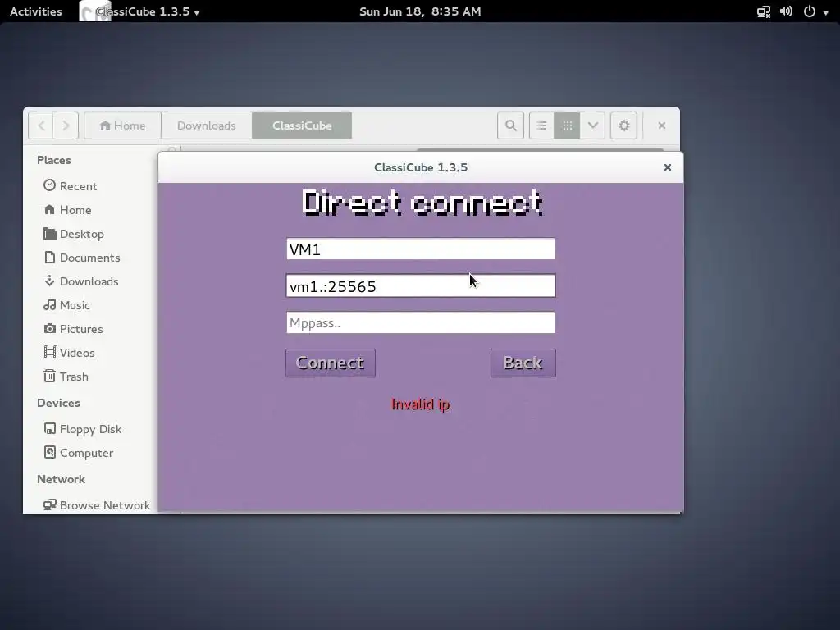Open Home in the Places sidebar
840x630 pixels.
(67, 209)
